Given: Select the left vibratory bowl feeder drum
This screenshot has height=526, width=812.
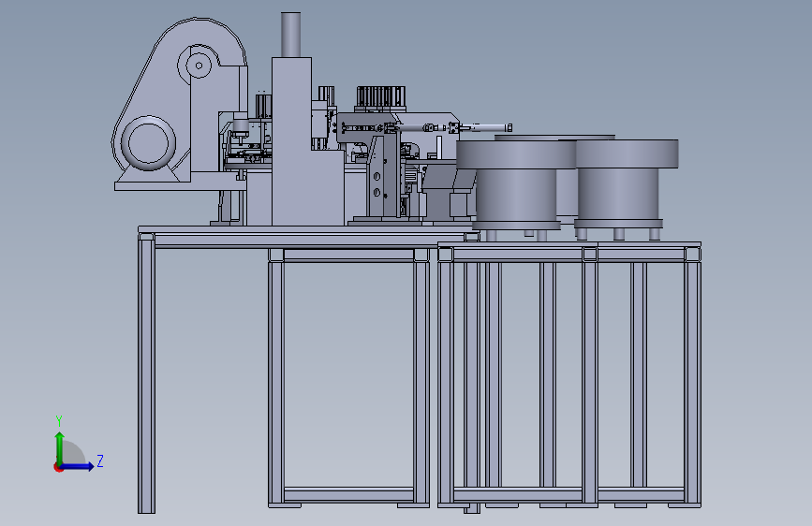Looking at the screenshot, I should click(516, 183).
